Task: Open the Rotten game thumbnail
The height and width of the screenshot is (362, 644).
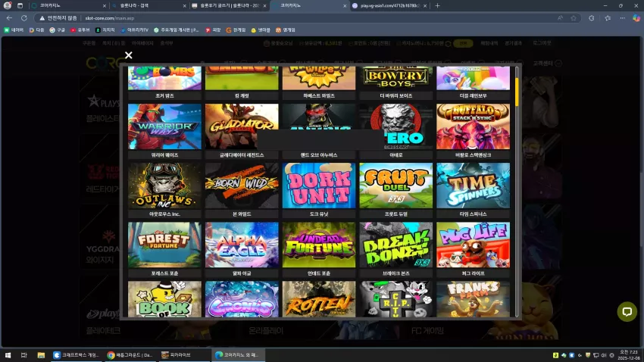Action: [319, 299]
